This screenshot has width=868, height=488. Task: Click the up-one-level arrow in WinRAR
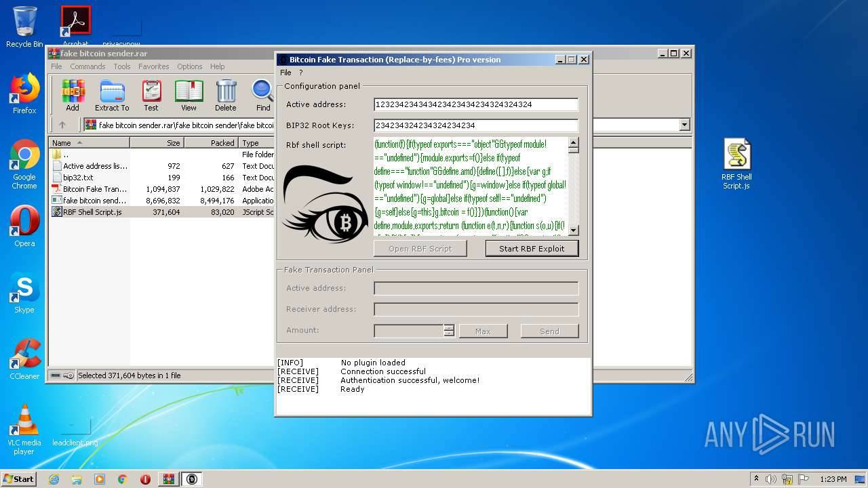coord(62,125)
